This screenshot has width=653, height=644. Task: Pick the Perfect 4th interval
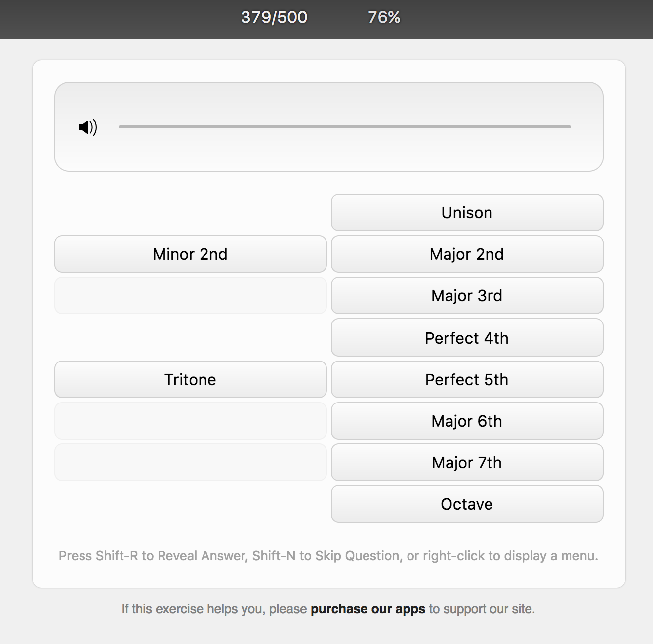pos(467,337)
